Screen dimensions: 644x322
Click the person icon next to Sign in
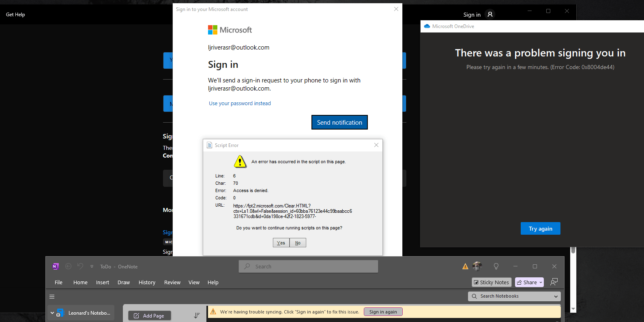pyautogui.click(x=490, y=14)
